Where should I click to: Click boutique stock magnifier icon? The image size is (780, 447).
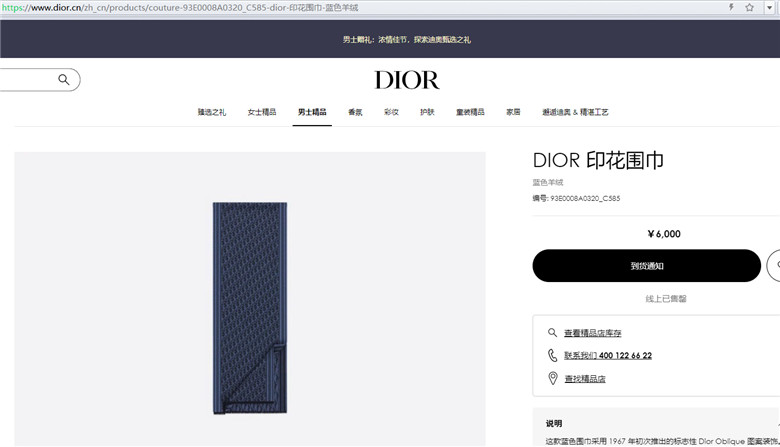point(552,333)
